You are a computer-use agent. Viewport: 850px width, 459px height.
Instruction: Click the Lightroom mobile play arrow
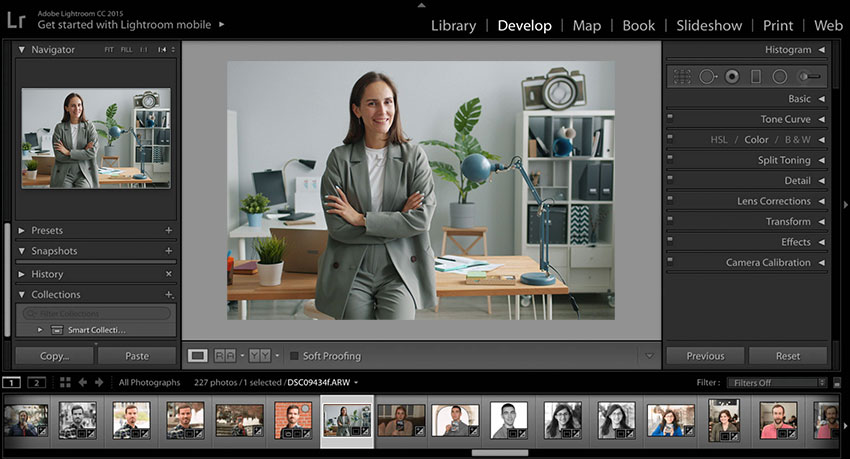tap(221, 24)
